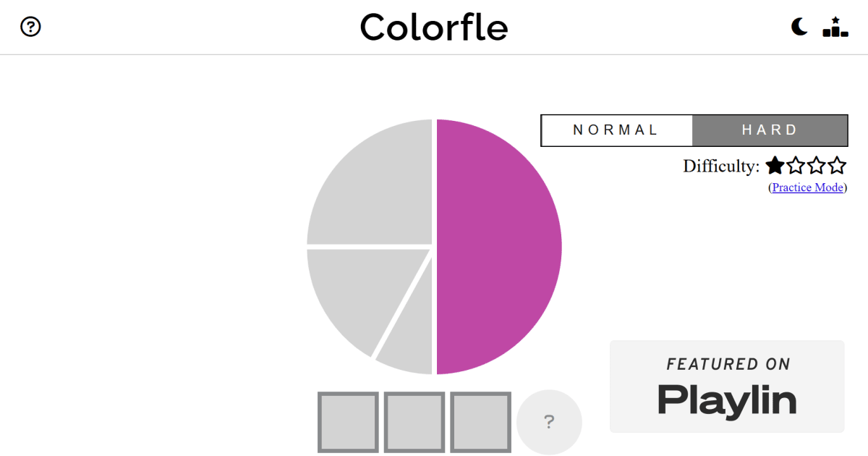Select the second difficulty star

click(x=796, y=166)
